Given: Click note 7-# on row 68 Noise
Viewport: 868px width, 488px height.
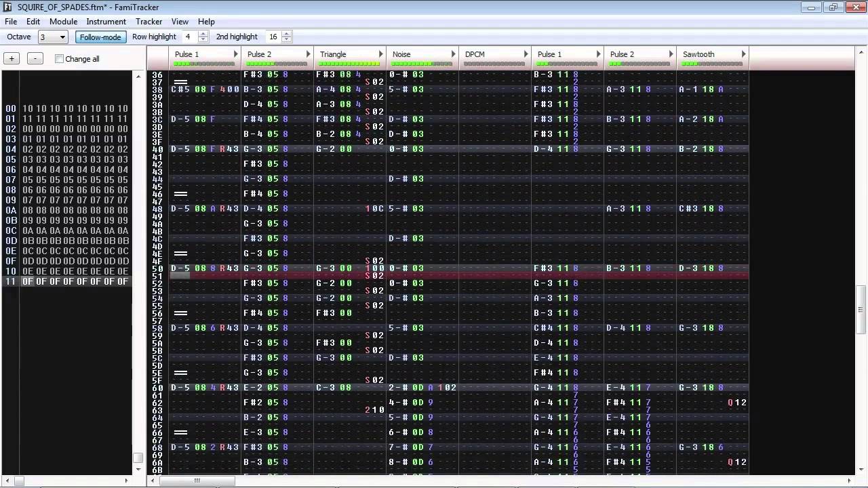Looking at the screenshot, I should 398,447.
